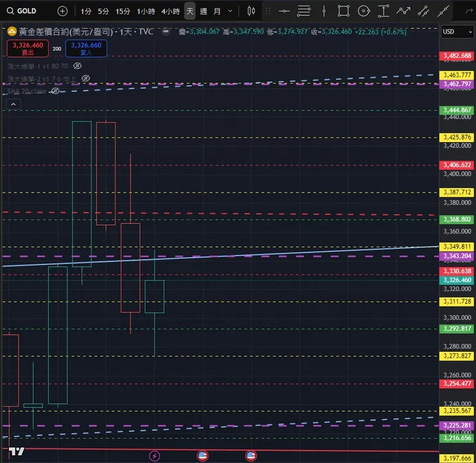
Task: Click the 3,235.567 yellow price label
Action: 457,411
